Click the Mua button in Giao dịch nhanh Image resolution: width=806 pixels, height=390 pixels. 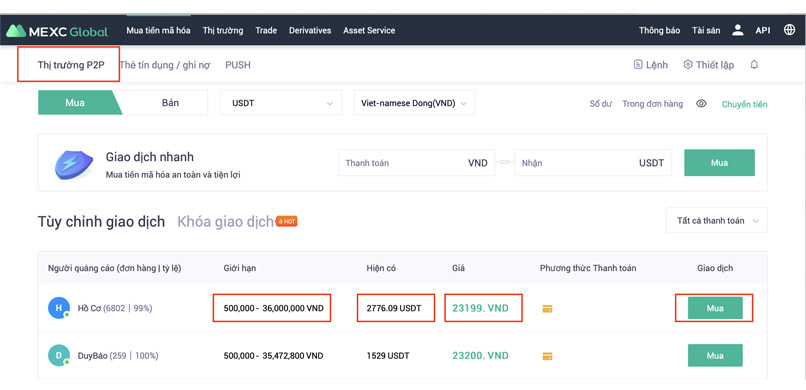(x=719, y=163)
